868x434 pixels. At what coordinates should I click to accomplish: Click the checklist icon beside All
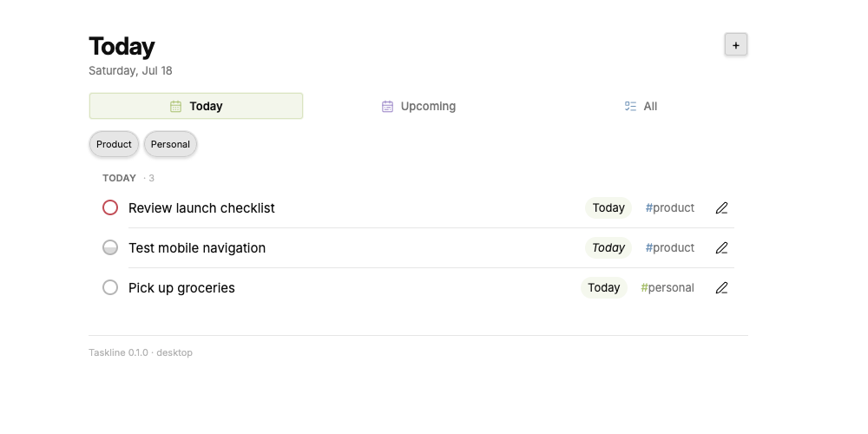(x=630, y=106)
